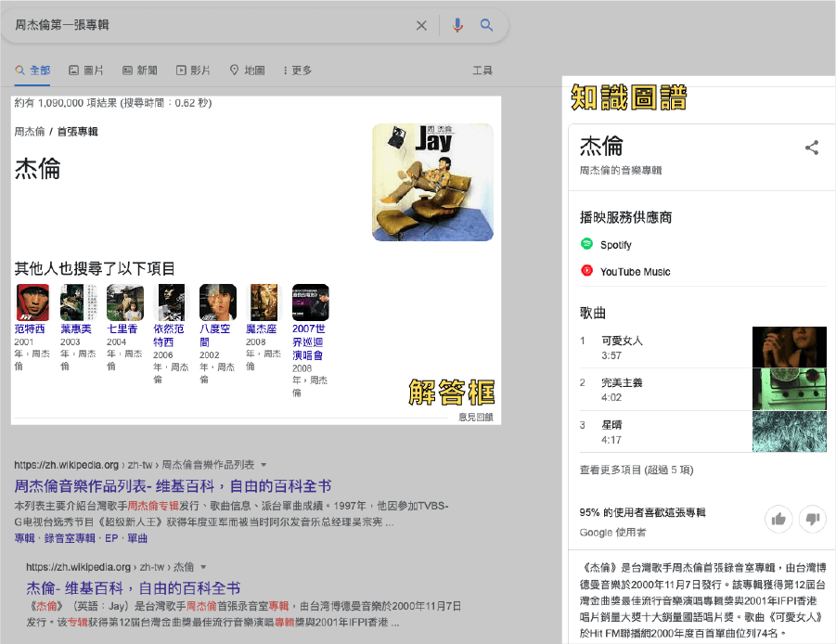
Task: Switch to the 影片 tab
Action: point(193,71)
